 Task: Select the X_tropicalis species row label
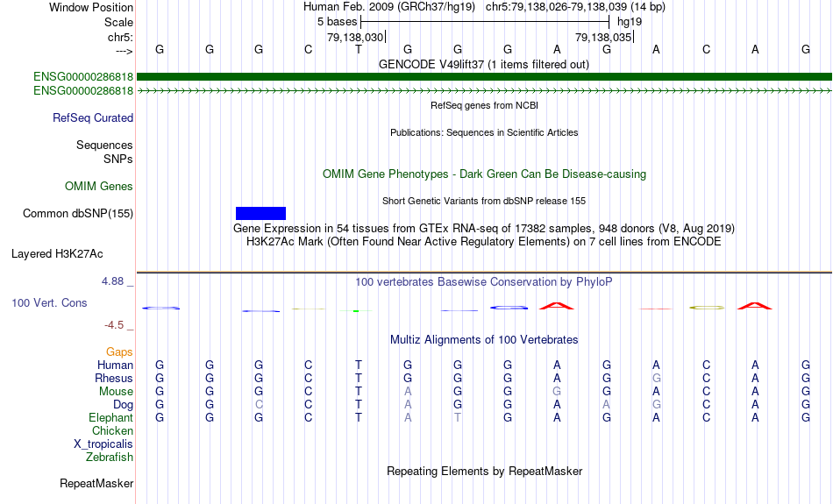coord(103,444)
